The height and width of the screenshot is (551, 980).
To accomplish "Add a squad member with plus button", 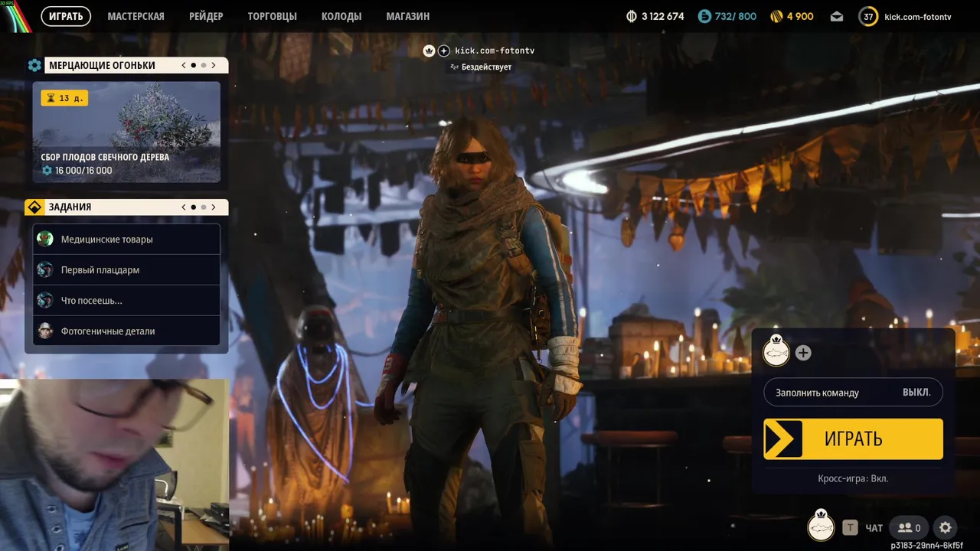I will point(803,353).
